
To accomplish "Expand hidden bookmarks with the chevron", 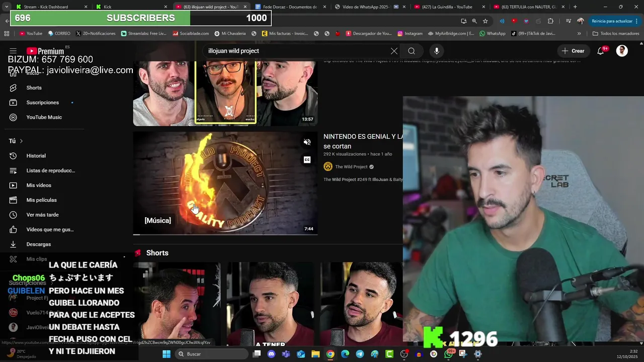I will [579, 34].
